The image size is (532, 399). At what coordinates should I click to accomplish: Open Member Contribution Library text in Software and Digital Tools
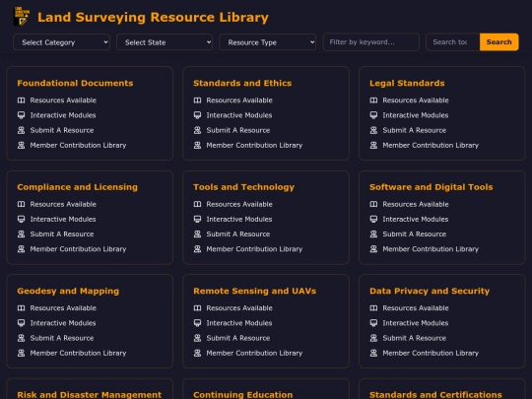tap(431, 249)
